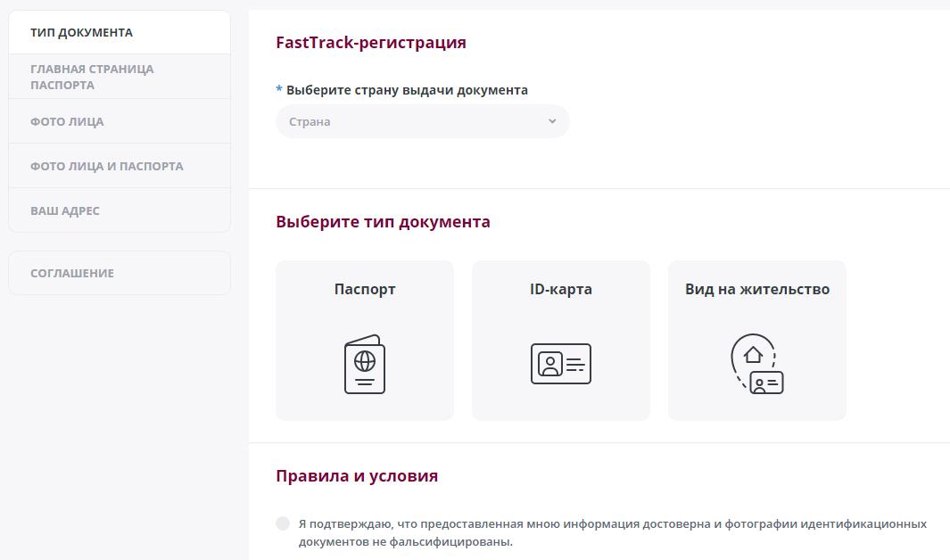Open the СОГЛАШЕНИЕ section
The height and width of the screenshot is (560, 950).
tap(120, 273)
